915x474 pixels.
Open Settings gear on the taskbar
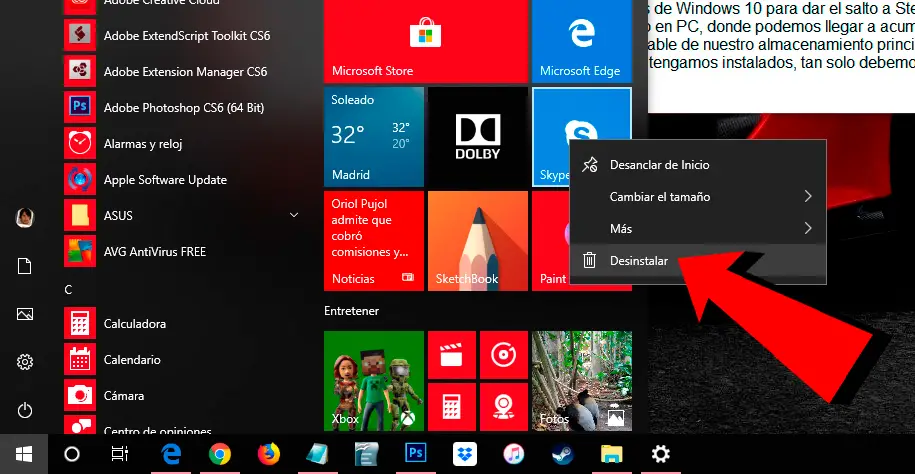(x=661, y=454)
